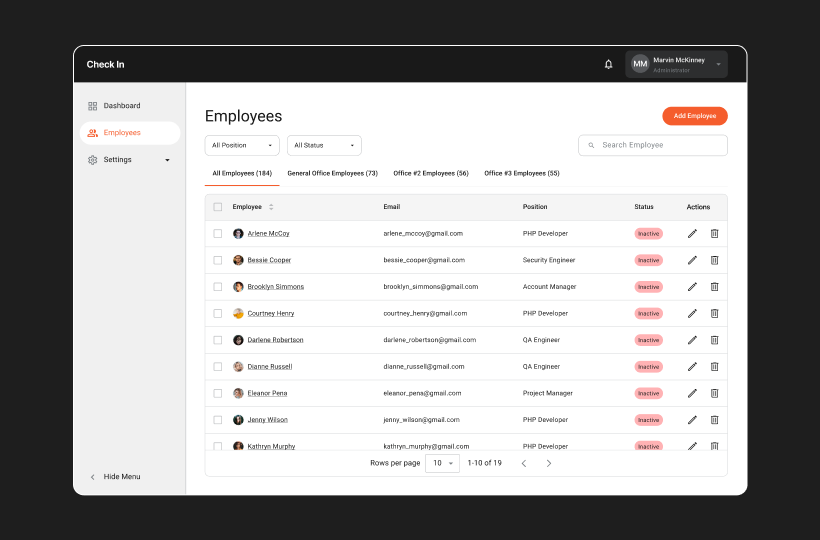Click the notification bell icon
This screenshot has height=540, width=820.
(x=608, y=64)
